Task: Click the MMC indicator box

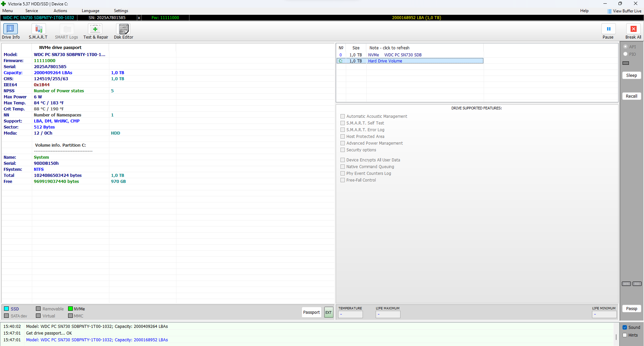Action: coord(70,316)
